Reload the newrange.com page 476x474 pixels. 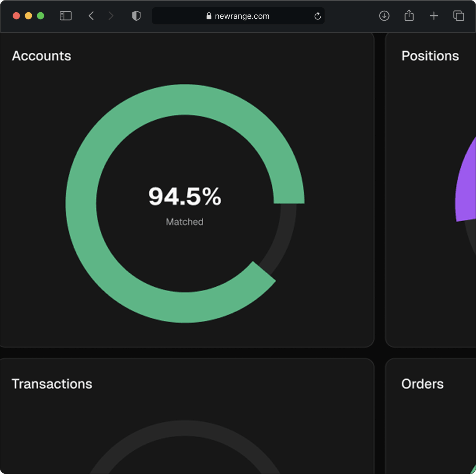[x=317, y=16]
